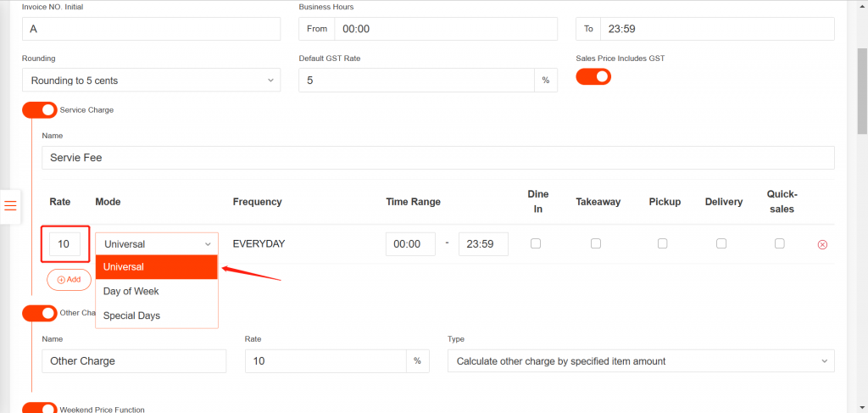Open the hamburger sidebar menu icon
This screenshot has height=413, width=868.
pos(10,206)
